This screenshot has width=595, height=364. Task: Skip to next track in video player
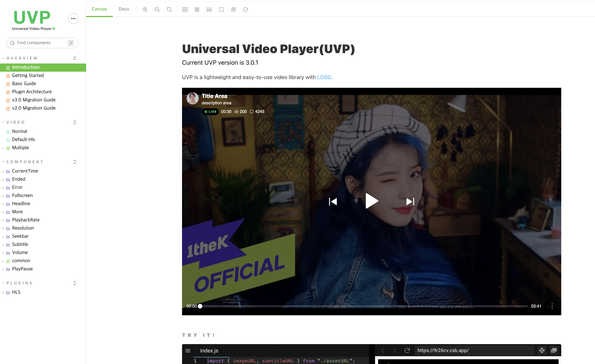pyautogui.click(x=410, y=202)
